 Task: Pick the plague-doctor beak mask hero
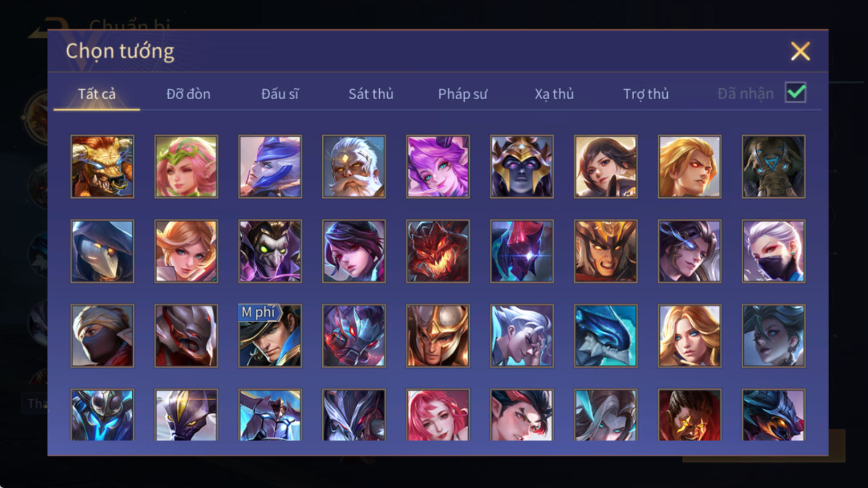(x=102, y=251)
